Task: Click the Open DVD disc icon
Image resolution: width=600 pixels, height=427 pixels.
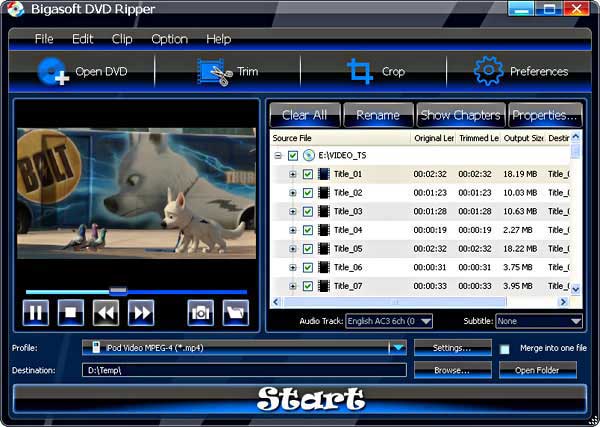Action: click(52, 72)
